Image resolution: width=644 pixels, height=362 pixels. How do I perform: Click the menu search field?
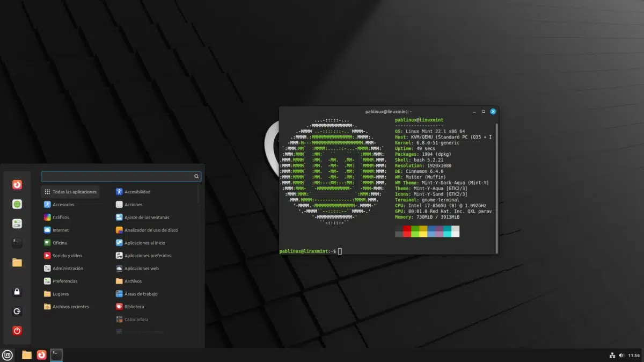pyautogui.click(x=121, y=176)
